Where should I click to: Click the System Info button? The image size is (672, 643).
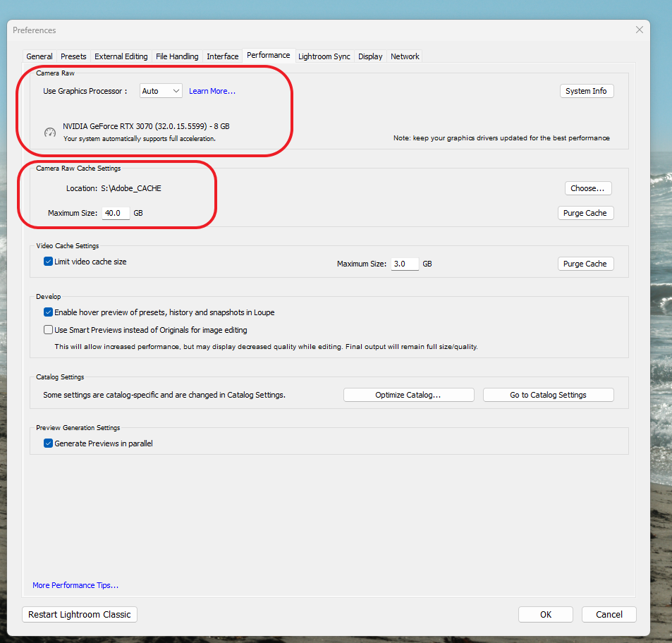[x=586, y=90]
